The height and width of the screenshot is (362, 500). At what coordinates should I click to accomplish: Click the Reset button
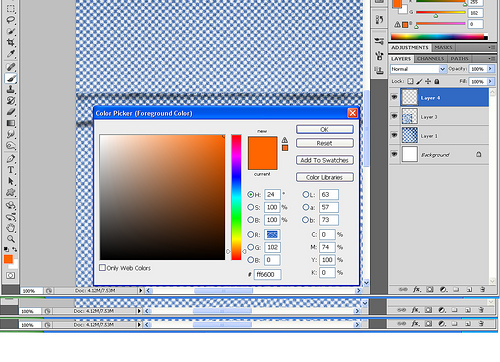[x=325, y=143]
